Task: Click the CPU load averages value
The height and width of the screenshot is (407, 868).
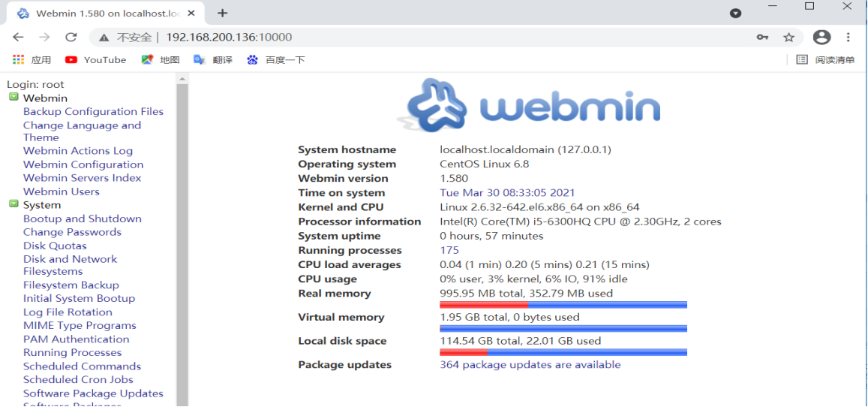Action: [x=544, y=264]
